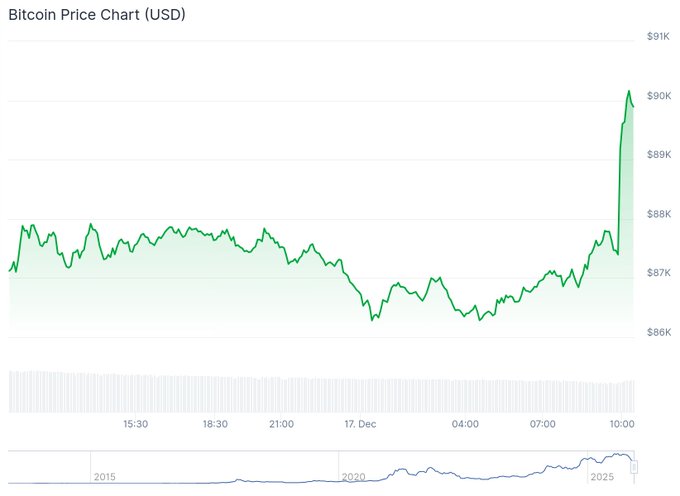
Task: Jump to 2020 in the navigator timeline
Action: point(354,477)
